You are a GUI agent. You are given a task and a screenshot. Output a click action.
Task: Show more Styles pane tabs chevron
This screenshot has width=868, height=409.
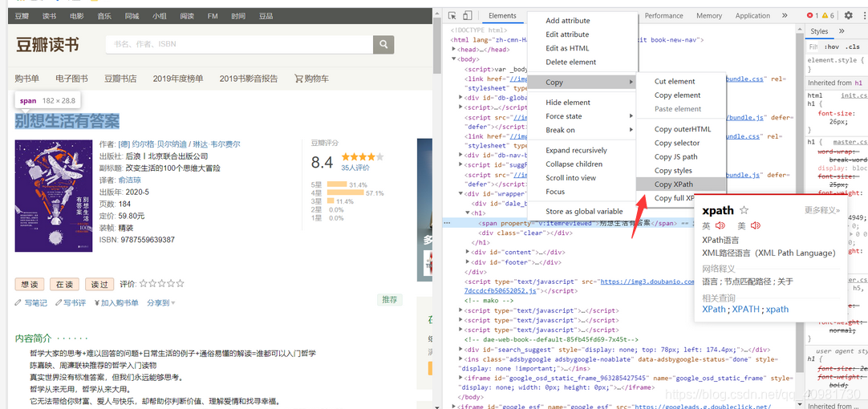point(842,31)
